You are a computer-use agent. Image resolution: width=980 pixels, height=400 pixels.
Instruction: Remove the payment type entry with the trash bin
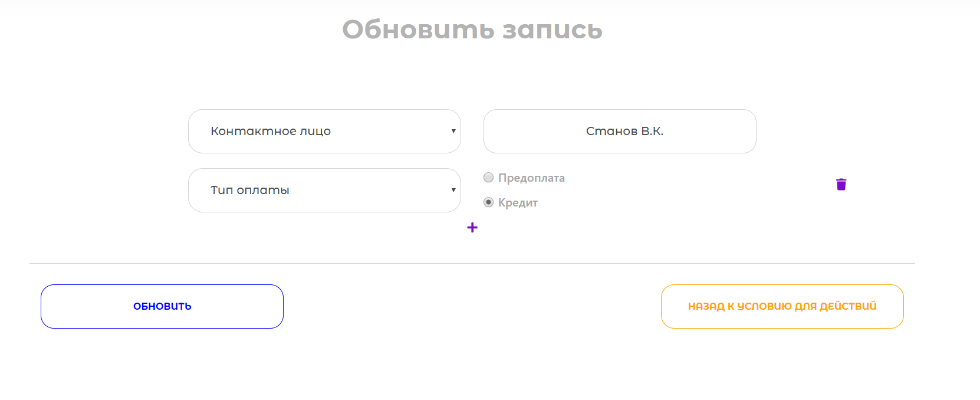click(x=841, y=185)
